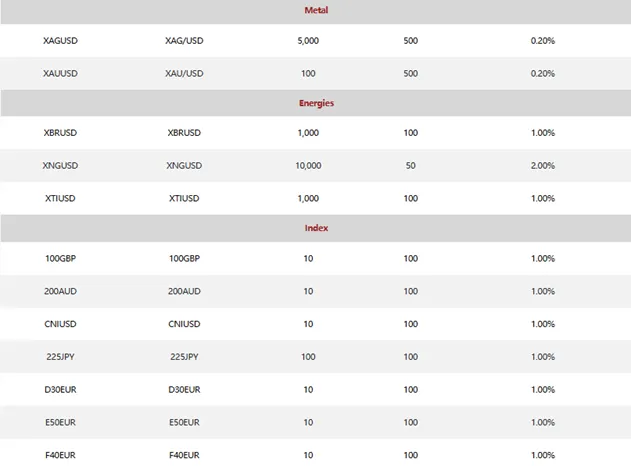Click the XAG/USD description cell
The image size is (631, 466).
[x=184, y=41]
